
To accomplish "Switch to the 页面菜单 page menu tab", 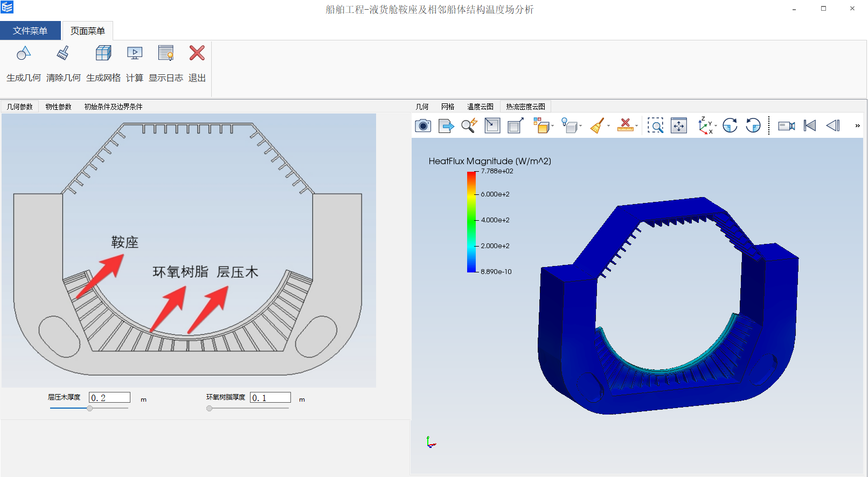I will point(88,31).
